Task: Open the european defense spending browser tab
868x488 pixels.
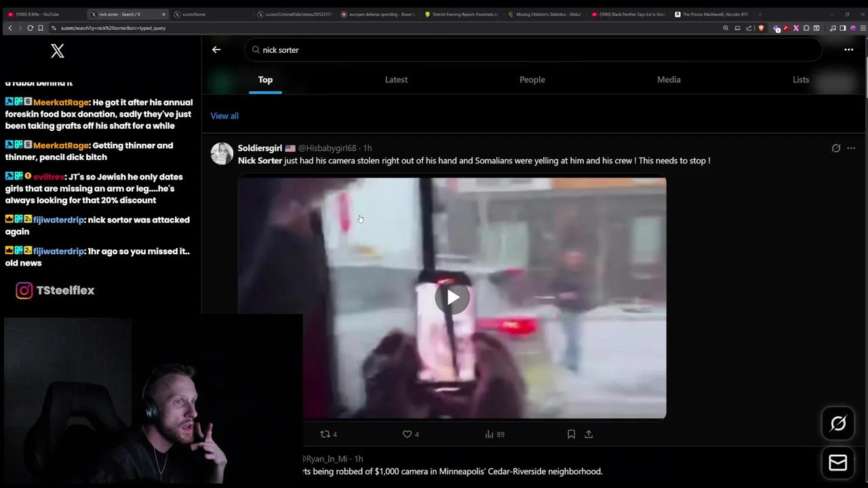Action: (378, 14)
